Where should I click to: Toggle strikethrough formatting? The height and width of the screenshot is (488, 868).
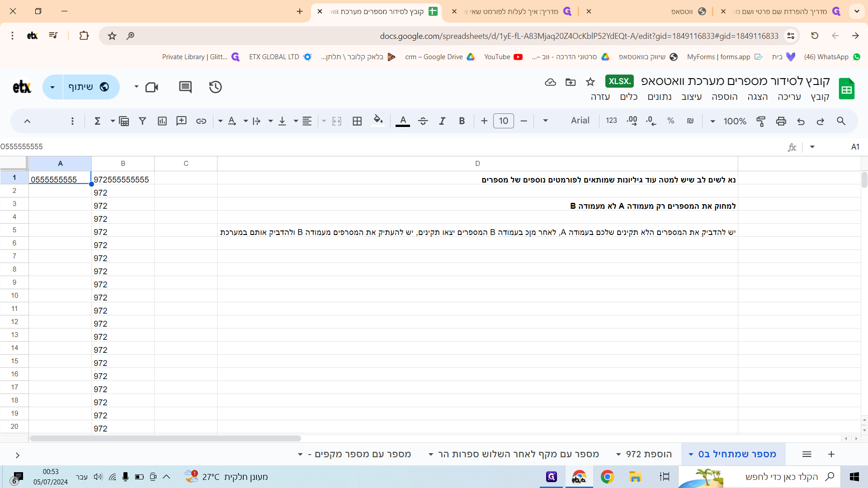pyautogui.click(x=423, y=121)
